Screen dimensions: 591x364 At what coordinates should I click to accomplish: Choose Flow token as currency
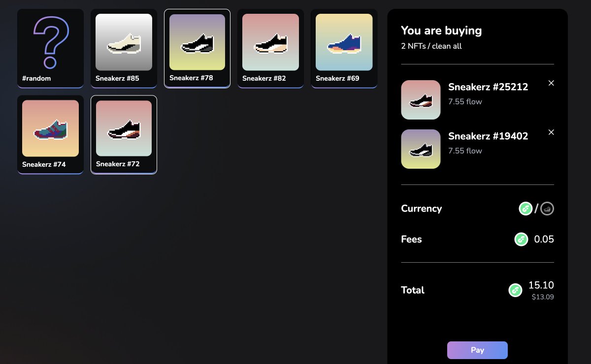[525, 209]
